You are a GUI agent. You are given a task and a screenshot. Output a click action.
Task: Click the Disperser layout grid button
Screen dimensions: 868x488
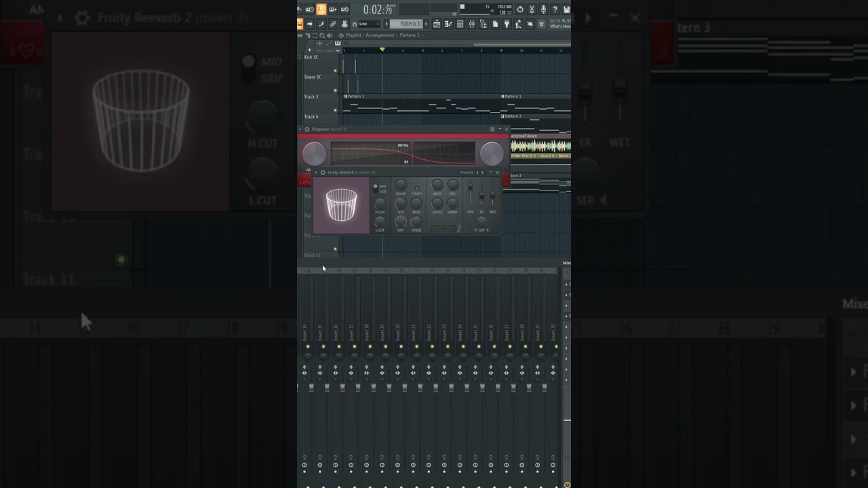pos(492,129)
